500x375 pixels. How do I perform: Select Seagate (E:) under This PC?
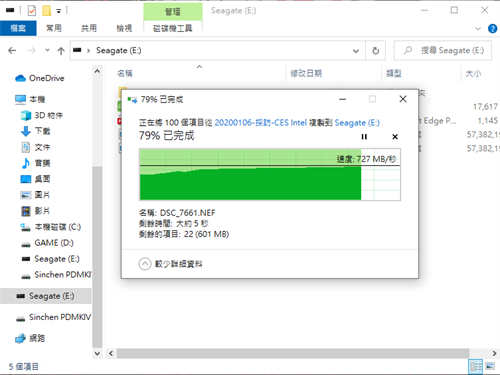point(50,259)
